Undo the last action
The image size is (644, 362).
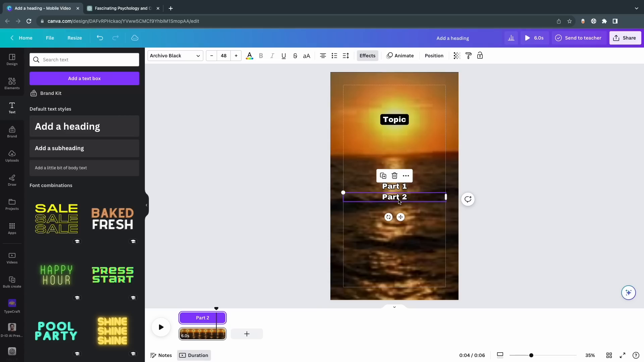click(x=100, y=38)
